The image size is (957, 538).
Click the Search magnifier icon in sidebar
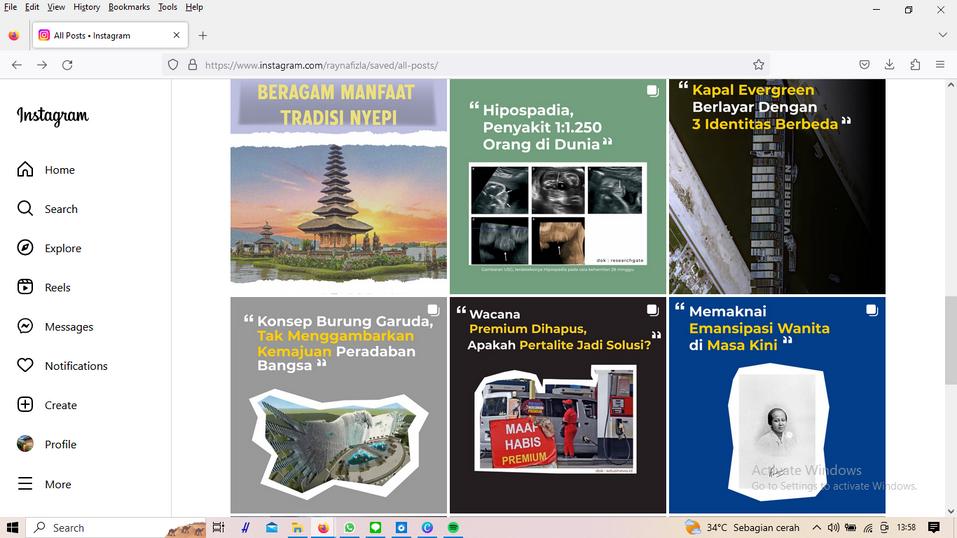click(x=25, y=208)
